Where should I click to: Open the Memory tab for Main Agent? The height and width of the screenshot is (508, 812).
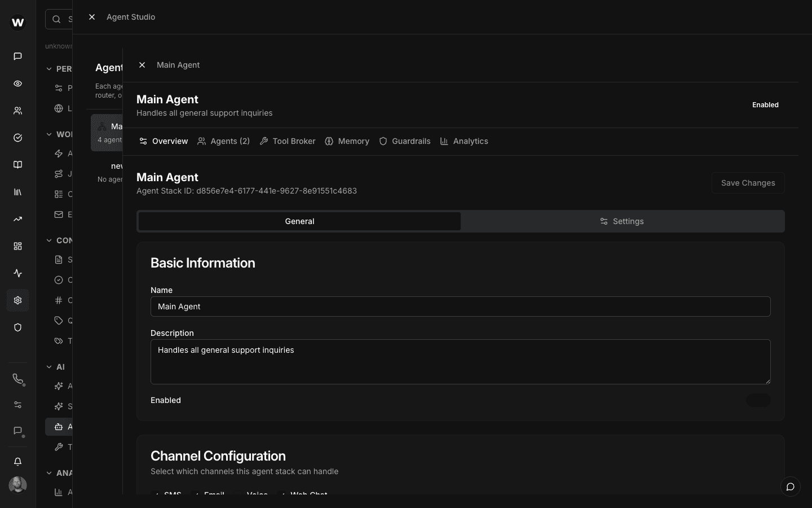coord(347,141)
